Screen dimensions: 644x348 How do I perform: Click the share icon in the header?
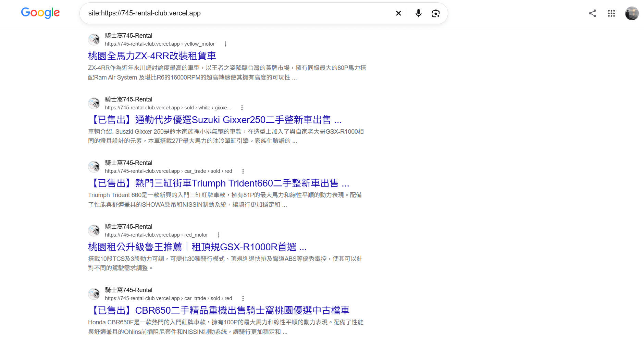(x=593, y=13)
